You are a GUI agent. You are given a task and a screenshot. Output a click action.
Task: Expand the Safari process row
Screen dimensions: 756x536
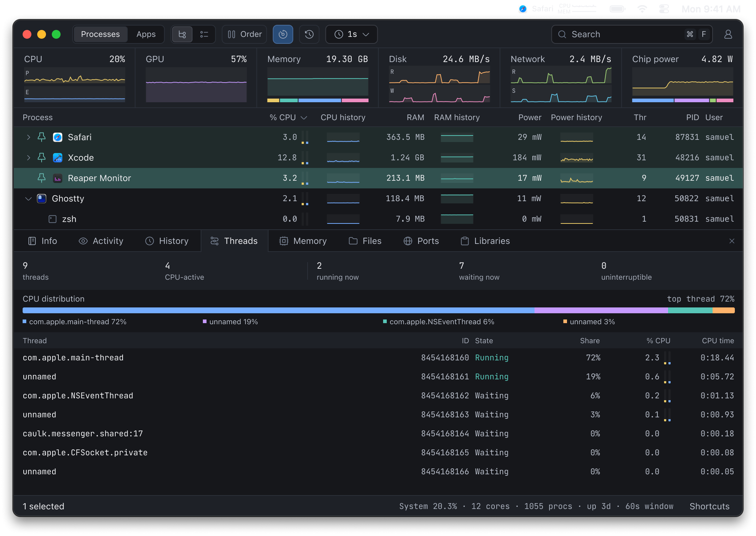(x=28, y=137)
